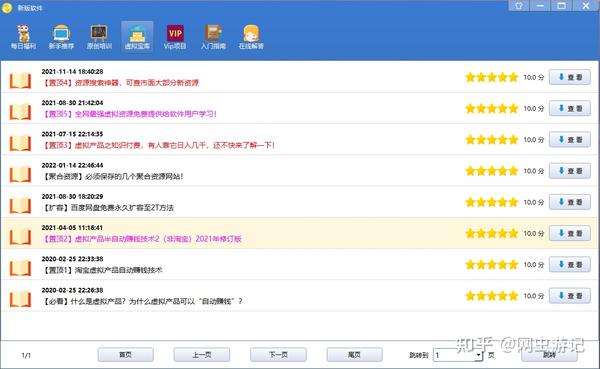Click the app logo in the title bar
Screen dimensions: 600x369
(7, 7)
